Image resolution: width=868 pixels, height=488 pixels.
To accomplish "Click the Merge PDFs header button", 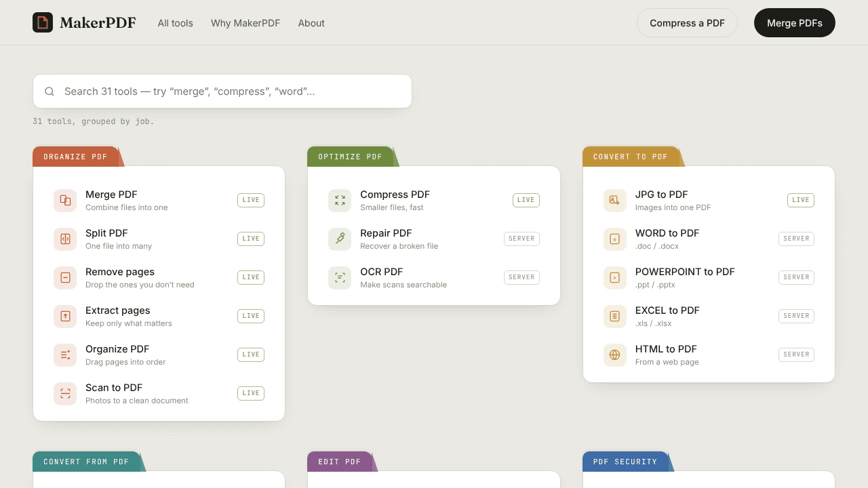I will coord(795,23).
